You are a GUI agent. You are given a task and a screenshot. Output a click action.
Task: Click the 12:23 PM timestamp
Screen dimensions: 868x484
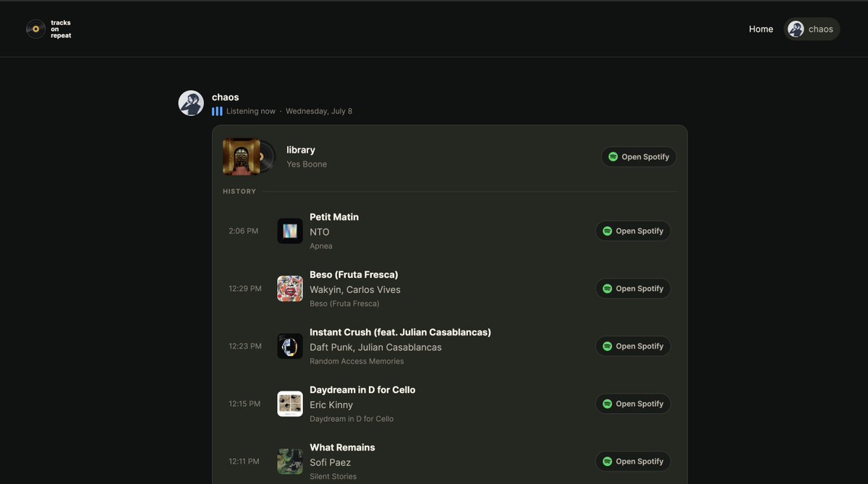pos(245,346)
